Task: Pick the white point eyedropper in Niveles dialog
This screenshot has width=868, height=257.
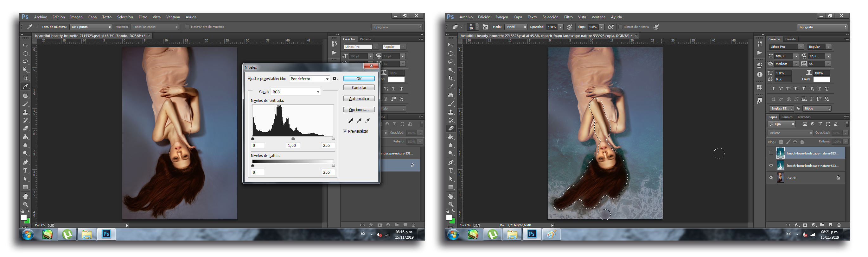Action: (x=367, y=121)
